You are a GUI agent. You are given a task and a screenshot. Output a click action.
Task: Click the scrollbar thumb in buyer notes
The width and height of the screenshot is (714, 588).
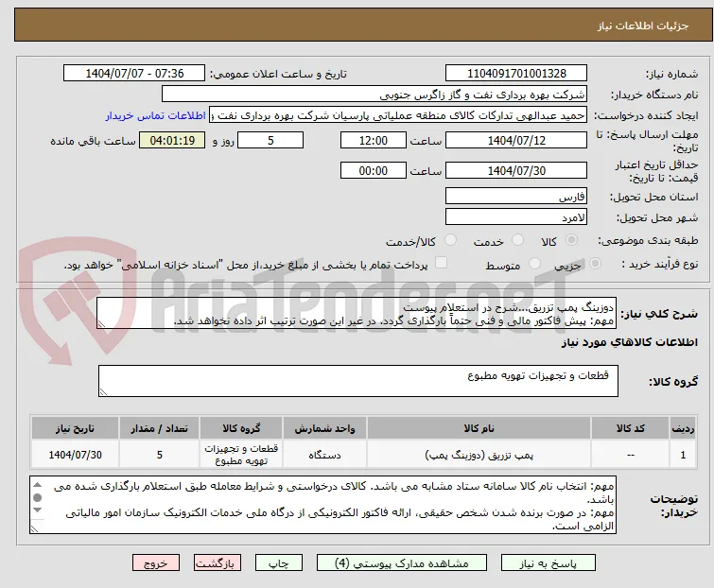point(37,497)
